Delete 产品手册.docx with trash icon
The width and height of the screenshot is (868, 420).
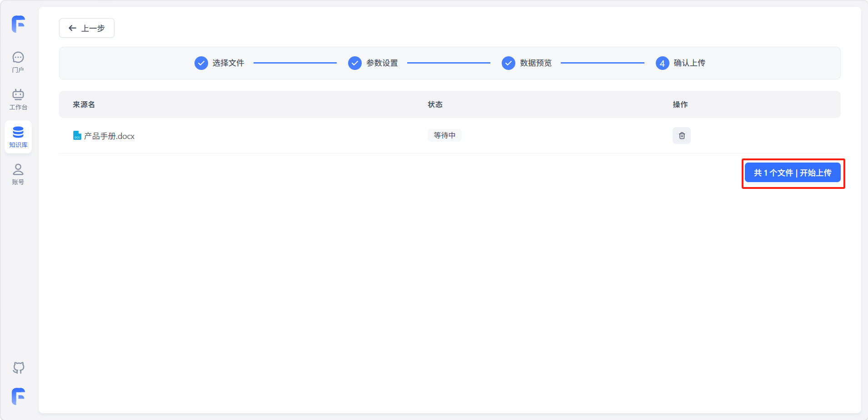[x=681, y=135]
